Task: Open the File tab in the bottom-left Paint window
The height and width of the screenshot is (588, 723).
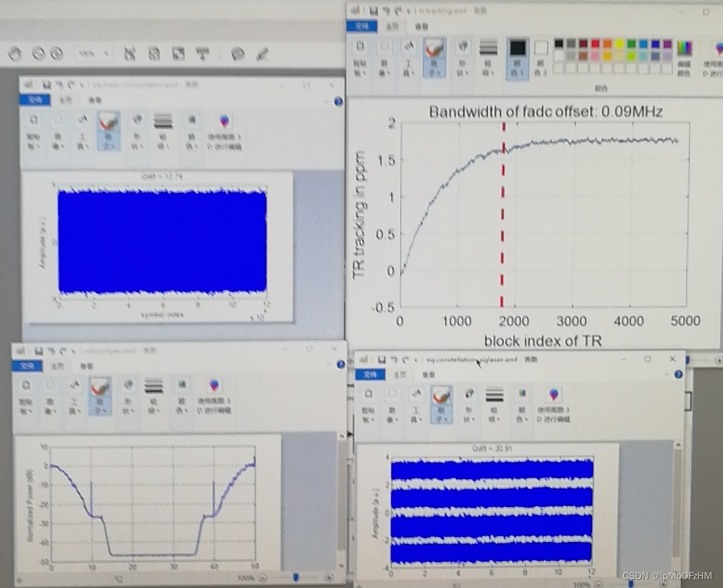Action: pyautogui.click(x=26, y=366)
